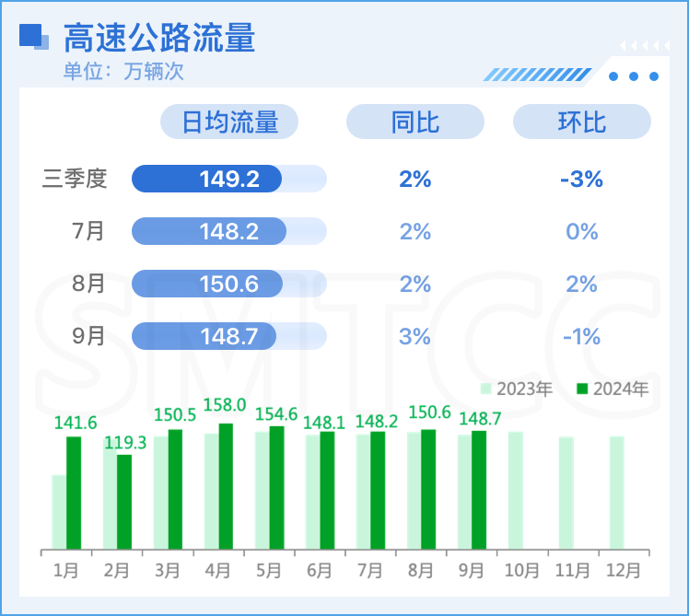The width and height of the screenshot is (689, 616).
Task: Click the 9月 同比 value 3%
Action: click(415, 337)
